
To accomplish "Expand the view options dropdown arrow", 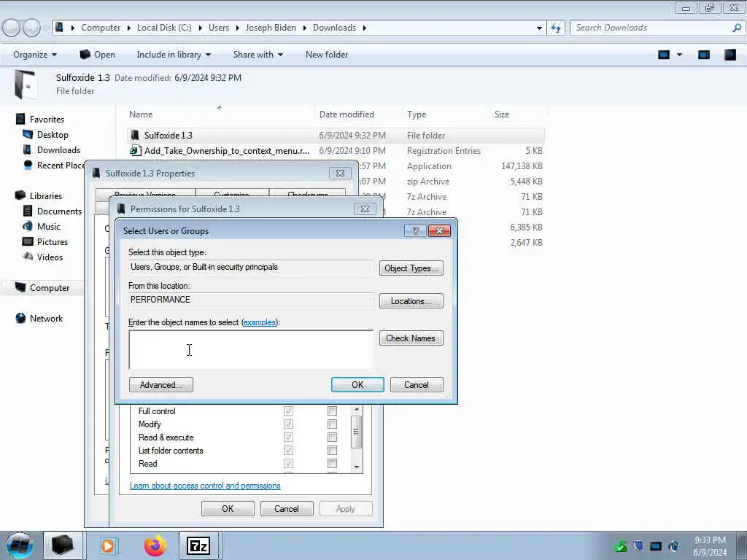I will tap(679, 55).
